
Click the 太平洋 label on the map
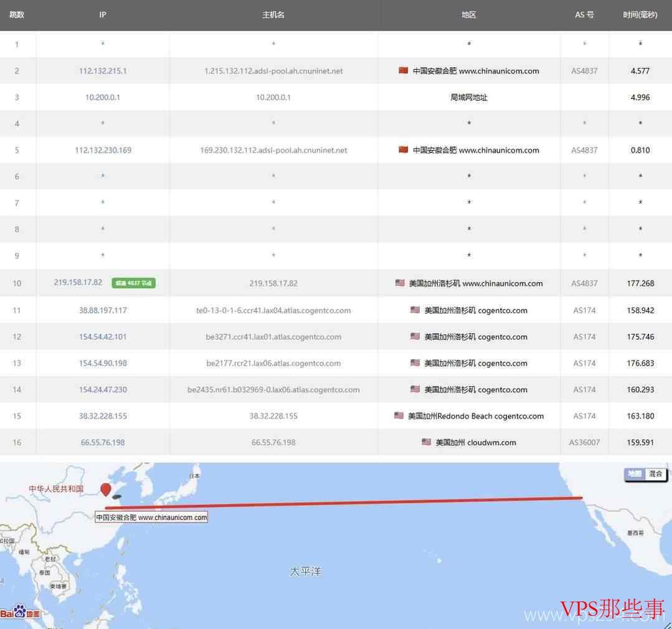[x=305, y=571]
